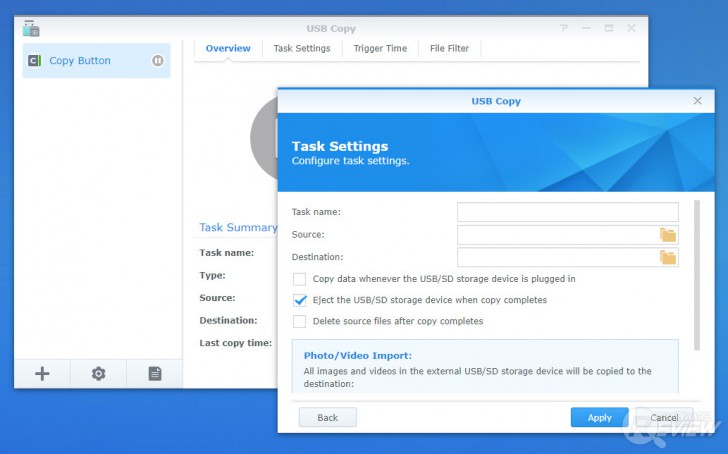Image resolution: width=728 pixels, height=454 pixels.
Task: Maximize the main USB Copy window
Action: pyautogui.click(x=609, y=28)
